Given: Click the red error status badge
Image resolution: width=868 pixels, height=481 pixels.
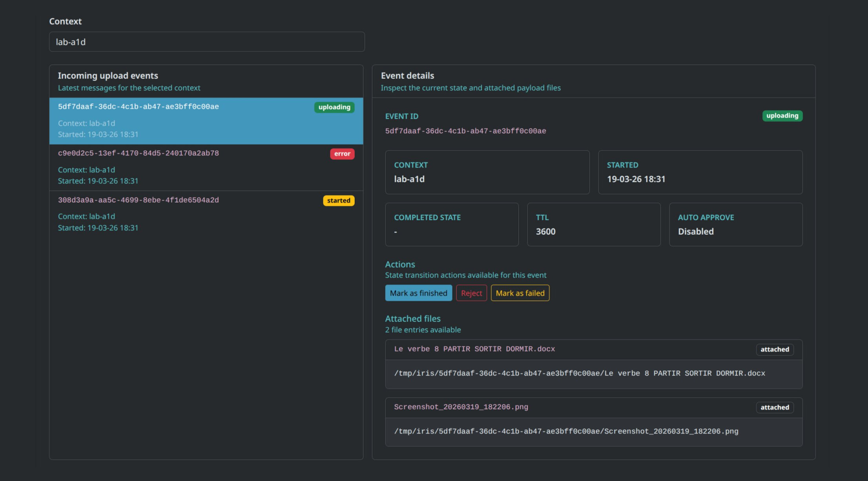Looking at the screenshot, I should 342,154.
